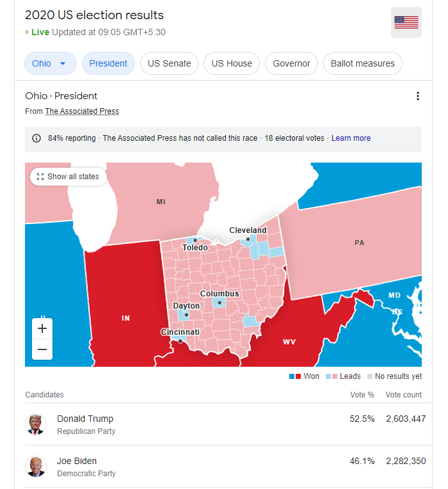Click Donald Trump's profile photo

click(x=36, y=424)
